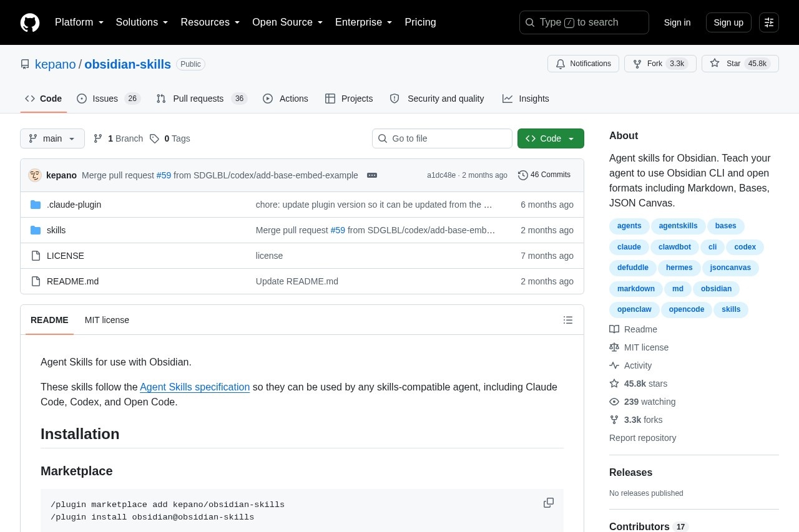
Task: Open the green Code dropdown button
Action: (551, 138)
